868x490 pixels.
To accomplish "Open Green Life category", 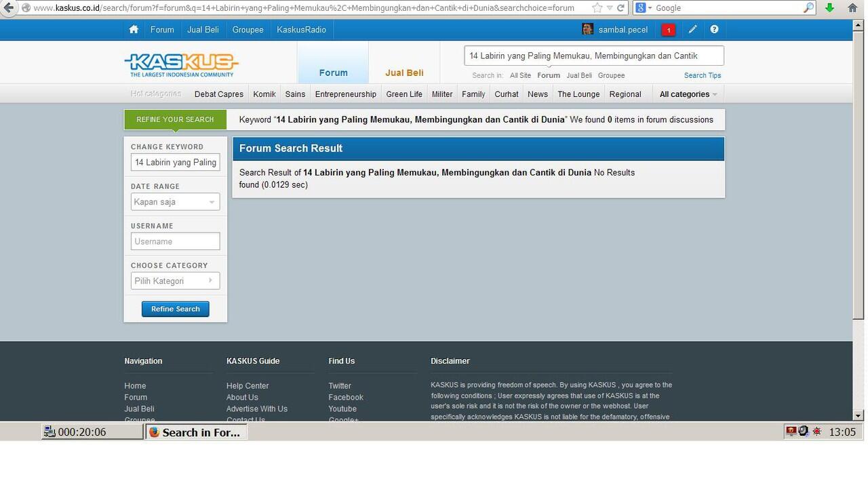I will point(404,94).
